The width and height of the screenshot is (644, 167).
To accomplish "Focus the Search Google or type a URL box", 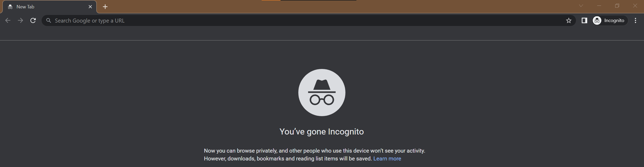I will pos(288,20).
